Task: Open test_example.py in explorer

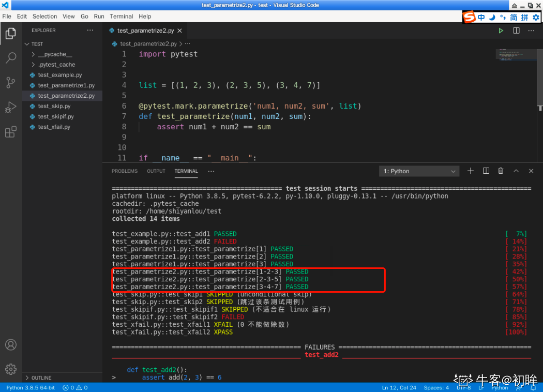Action: coord(60,75)
